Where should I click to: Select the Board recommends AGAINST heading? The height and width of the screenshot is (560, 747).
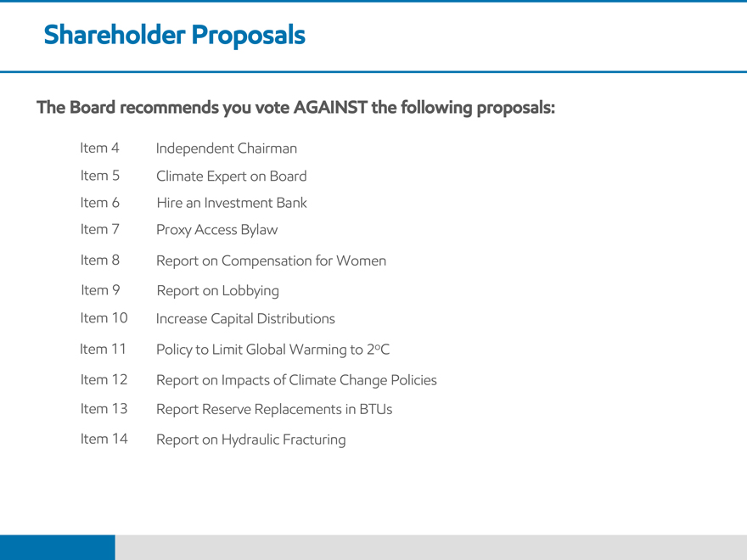[x=295, y=108]
